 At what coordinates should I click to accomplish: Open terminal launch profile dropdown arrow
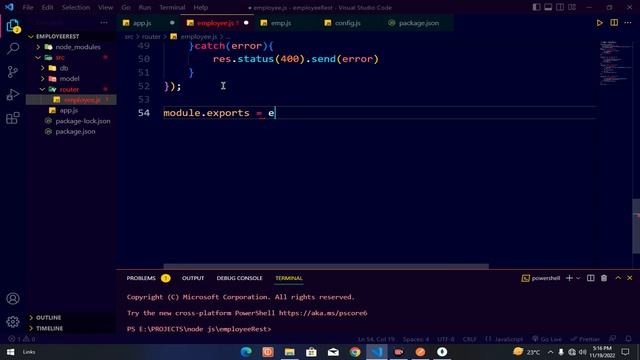coord(578,278)
